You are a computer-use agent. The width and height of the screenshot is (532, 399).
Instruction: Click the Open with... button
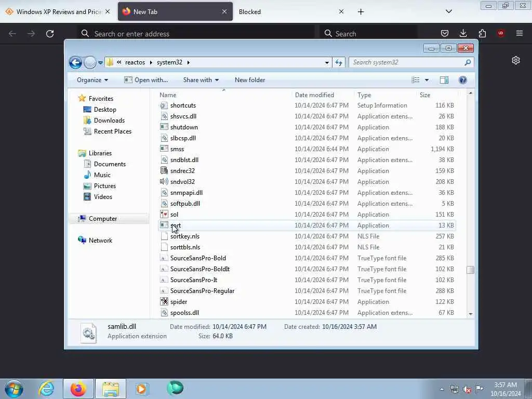146,80
